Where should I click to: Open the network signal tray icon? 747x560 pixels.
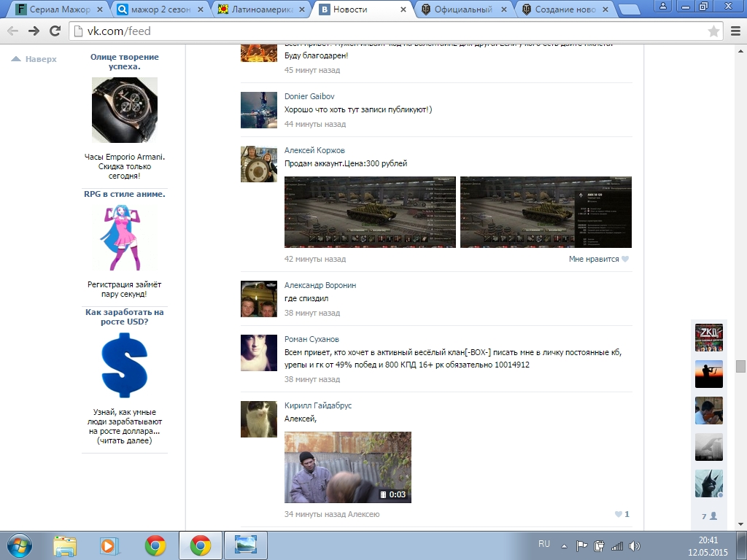617,546
